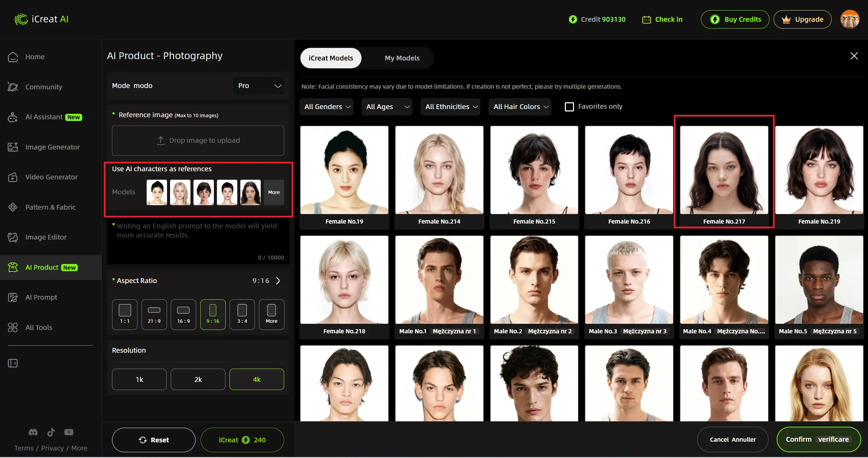Open the Discord icon link
Viewport: 868px width, 458px height.
click(33, 432)
